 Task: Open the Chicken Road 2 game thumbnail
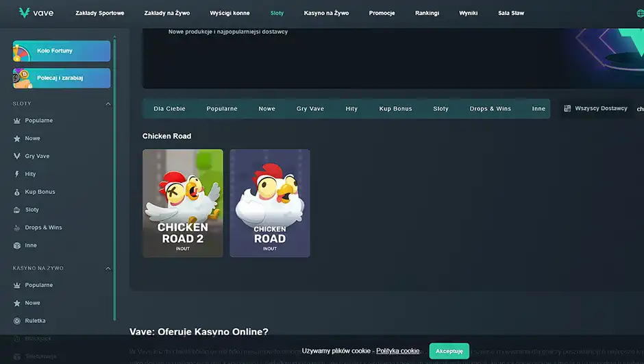coord(183,204)
